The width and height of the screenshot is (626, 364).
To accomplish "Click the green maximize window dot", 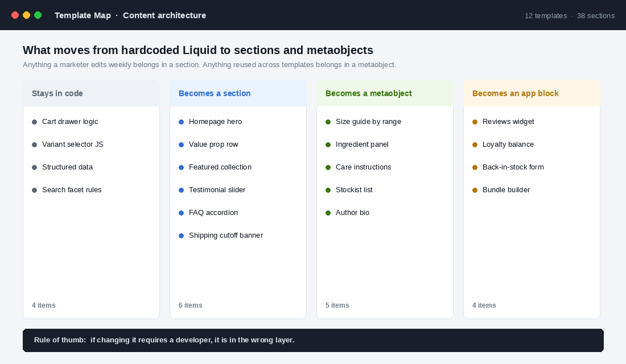I will [x=38, y=15].
